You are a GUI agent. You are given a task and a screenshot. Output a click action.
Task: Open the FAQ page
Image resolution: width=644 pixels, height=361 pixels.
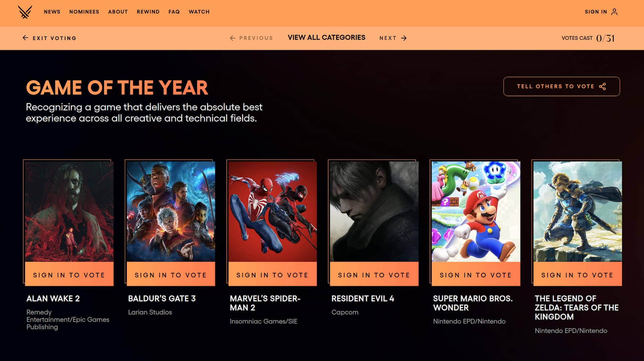tap(174, 12)
